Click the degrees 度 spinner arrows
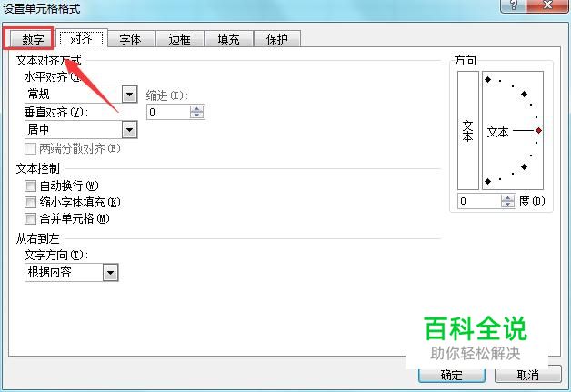This screenshot has height=392, width=571. coord(507,201)
